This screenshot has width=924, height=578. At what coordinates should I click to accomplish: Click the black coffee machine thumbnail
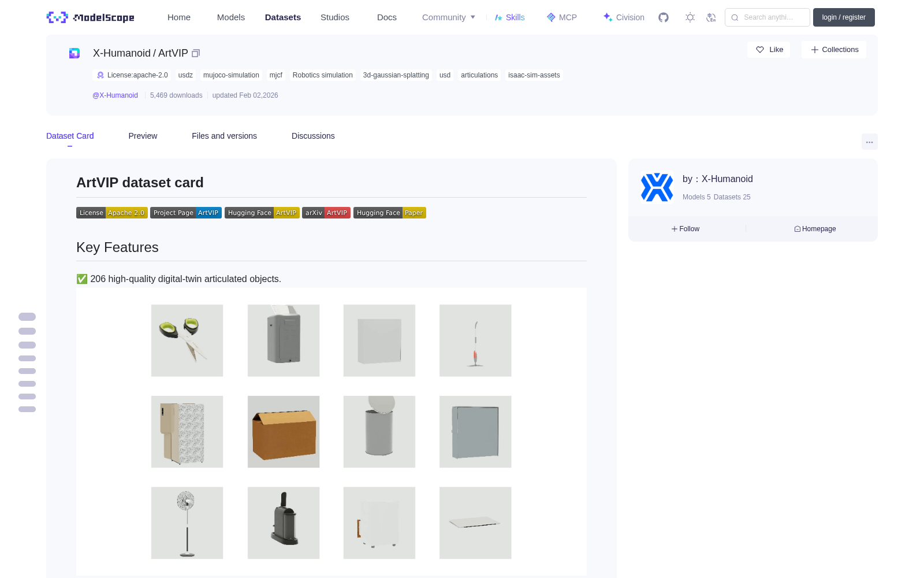284,523
